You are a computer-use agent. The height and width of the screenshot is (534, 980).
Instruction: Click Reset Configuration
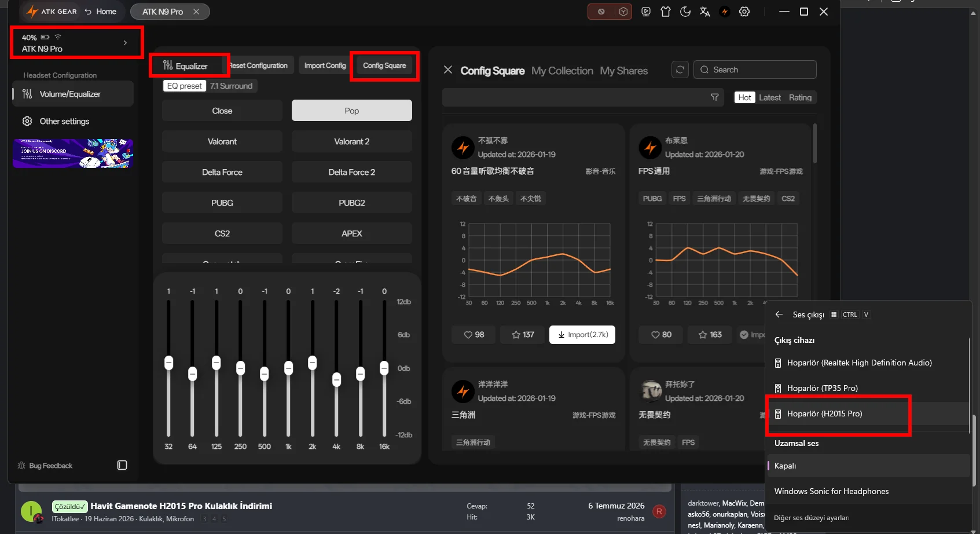[258, 65]
